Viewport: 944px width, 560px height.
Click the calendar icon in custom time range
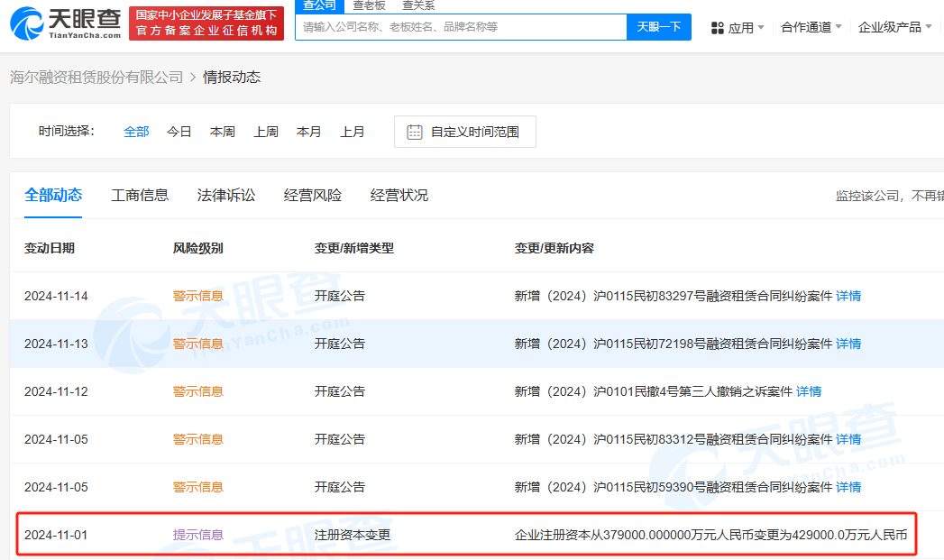pyautogui.click(x=414, y=132)
